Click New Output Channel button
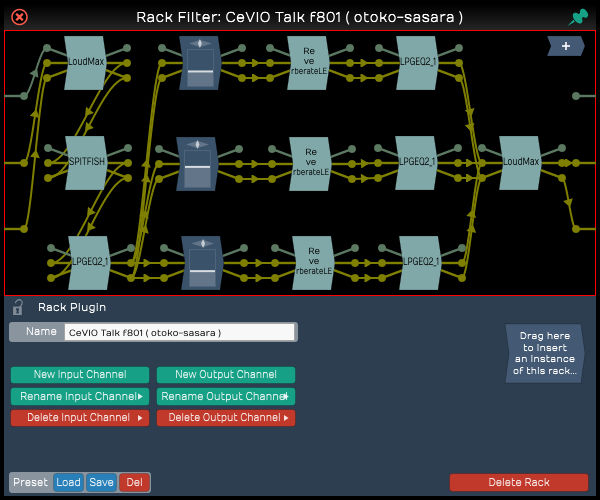The height and width of the screenshot is (500, 600). 226,375
